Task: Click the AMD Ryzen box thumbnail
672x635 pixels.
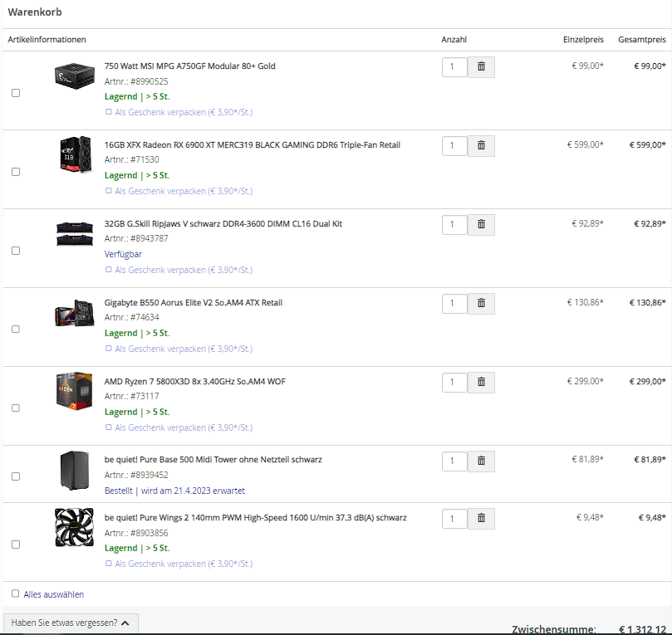Action: pos(74,390)
